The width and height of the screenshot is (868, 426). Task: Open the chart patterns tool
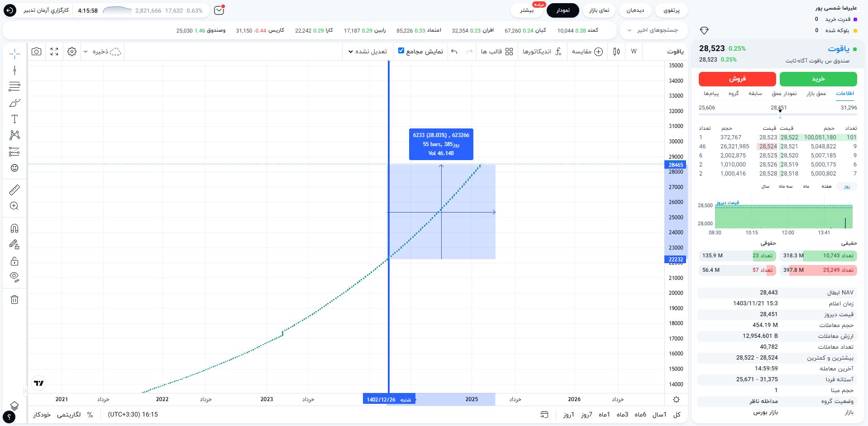tap(14, 135)
